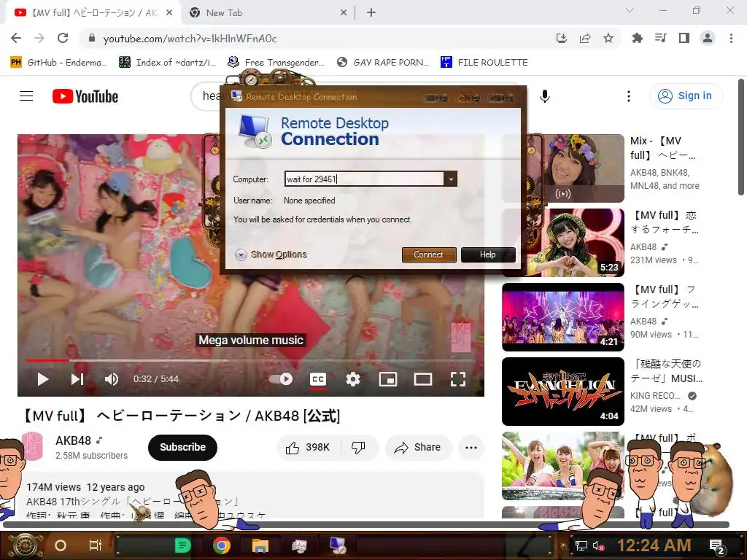Screen dimensions: 747x560
Task: Open the player settings gear
Action: [353, 379]
